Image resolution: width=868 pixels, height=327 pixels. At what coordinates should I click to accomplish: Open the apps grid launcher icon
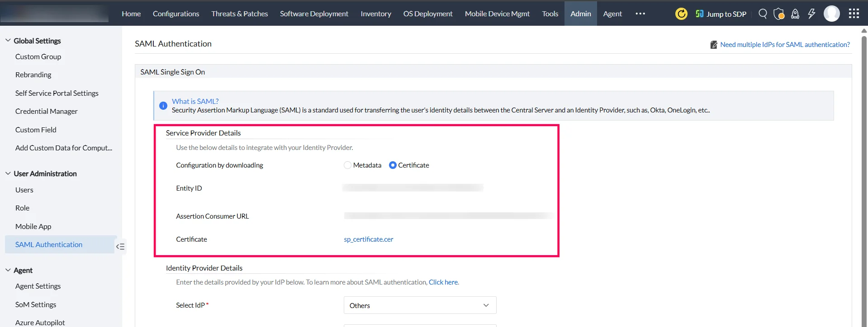tap(854, 14)
